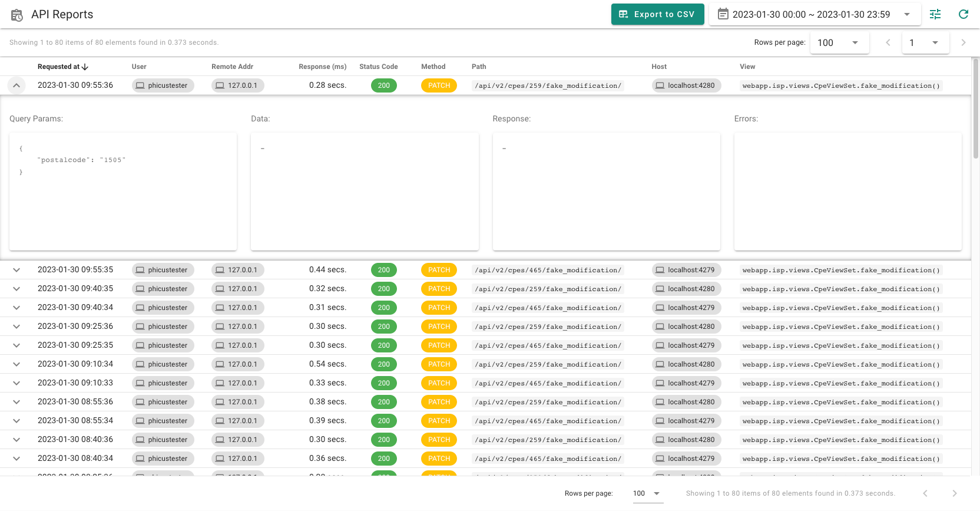Click the vertical scrollbar thumb
This screenshot has width=980, height=511.
(976, 108)
